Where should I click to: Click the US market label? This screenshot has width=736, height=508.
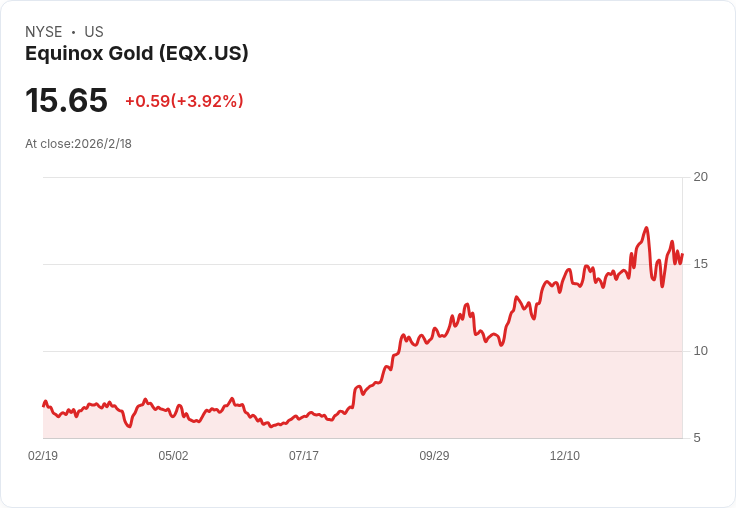(94, 32)
